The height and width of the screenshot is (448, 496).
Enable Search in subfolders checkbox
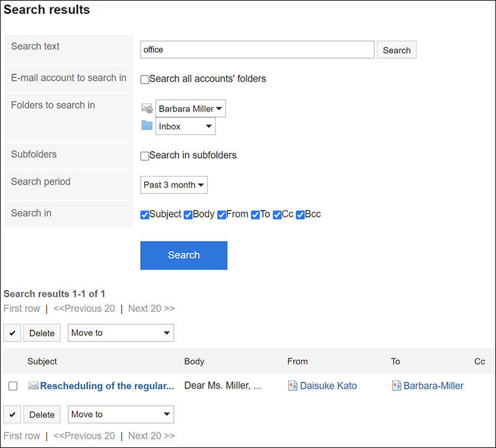click(144, 156)
